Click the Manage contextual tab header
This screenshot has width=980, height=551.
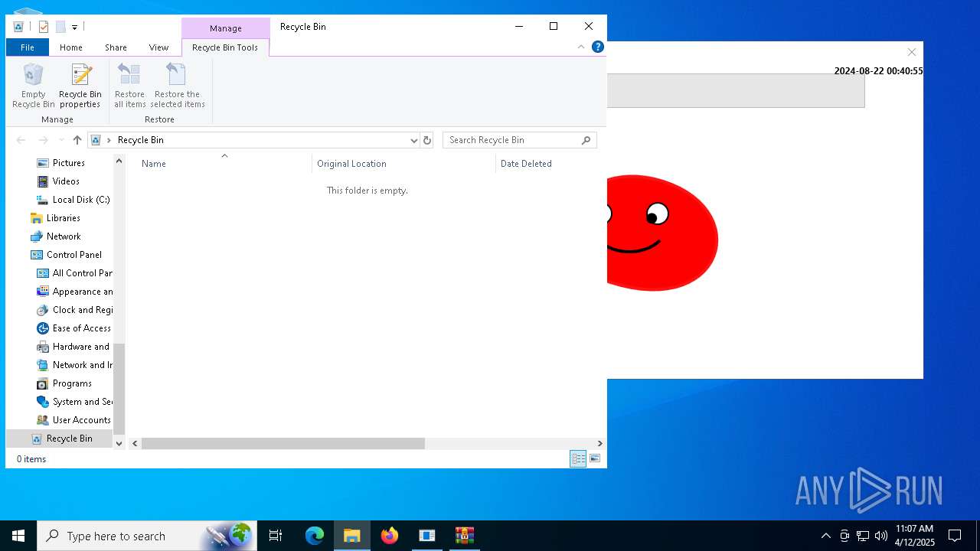(226, 28)
